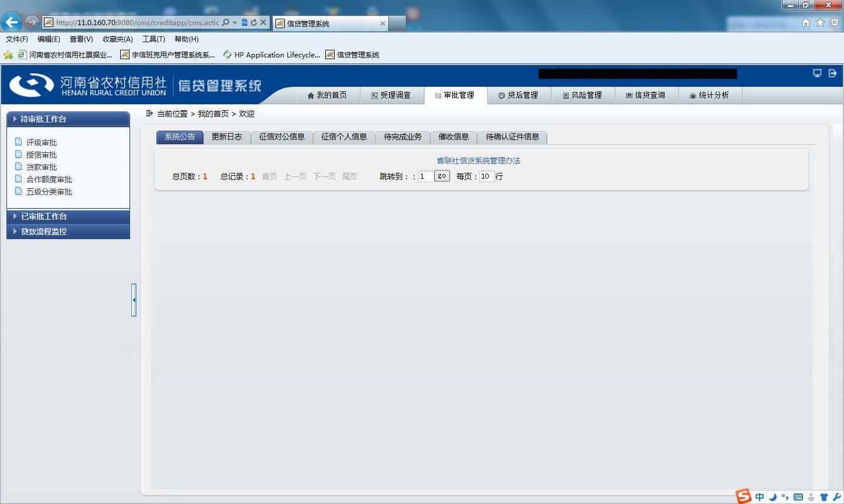This screenshot has width=844, height=504.
Task: Open 省联社信贷系统管理办法 announcement link
Action: [478, 161]
